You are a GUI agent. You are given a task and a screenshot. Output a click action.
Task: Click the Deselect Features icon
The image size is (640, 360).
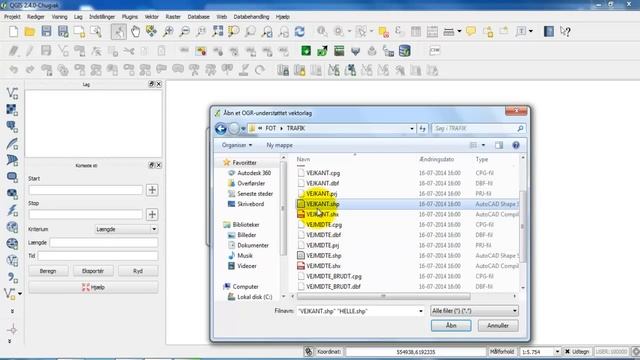(383, 31)
